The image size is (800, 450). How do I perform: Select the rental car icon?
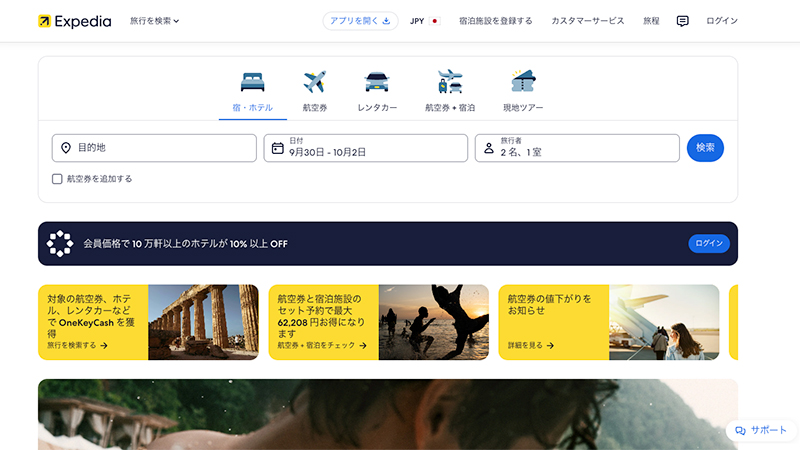(x=377, y=82)
